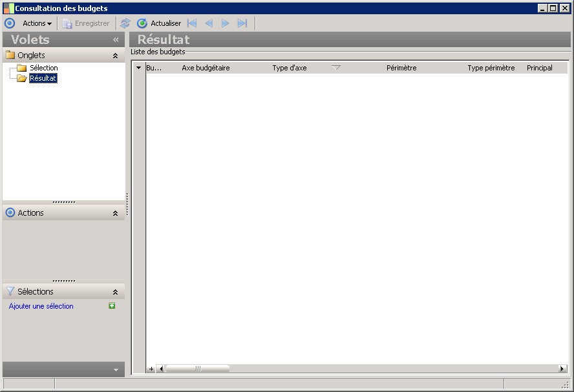Sort by Axe budgétaire column header
The height and width of the screenshot is (392, 574).
point(206,68)
